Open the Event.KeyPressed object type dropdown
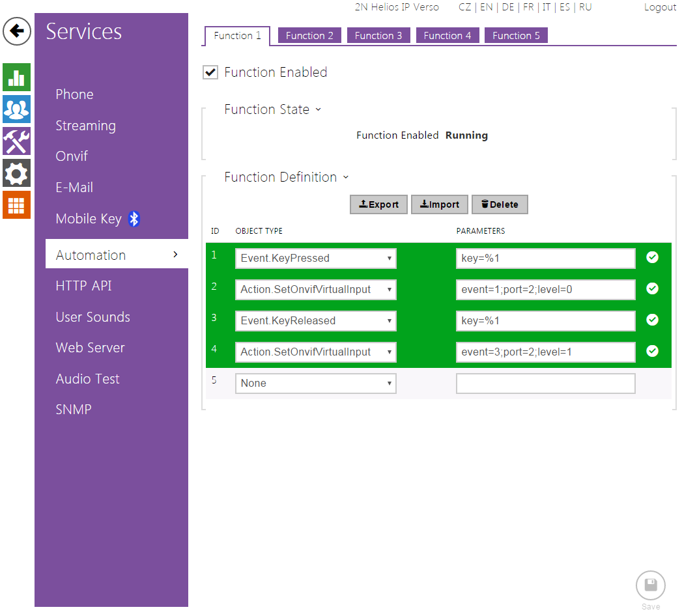Image resolution: width=682 pixels, height=616 pixels. coord(315,259)
